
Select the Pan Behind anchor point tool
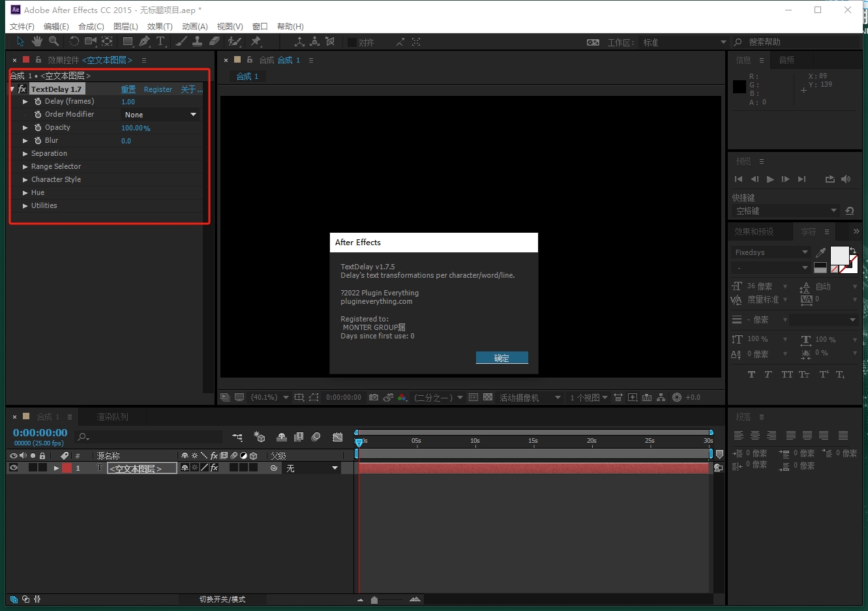tap(107, 42)
